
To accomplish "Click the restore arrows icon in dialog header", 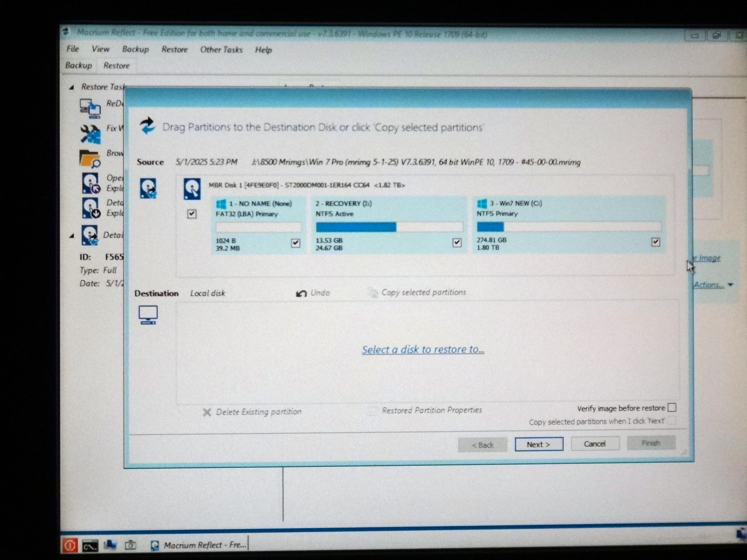I will pyautogui.click(x=147, y=126).
